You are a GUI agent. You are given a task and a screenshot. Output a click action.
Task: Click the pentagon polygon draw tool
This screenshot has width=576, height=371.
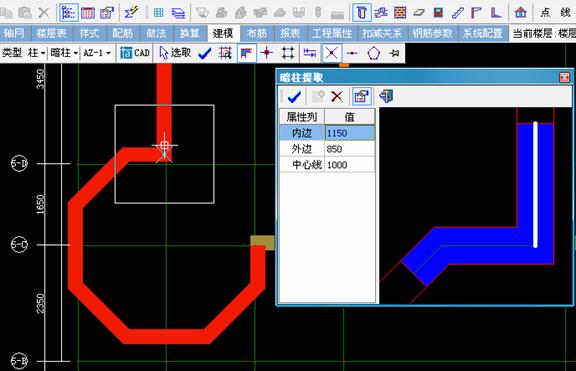click(374, 53)
